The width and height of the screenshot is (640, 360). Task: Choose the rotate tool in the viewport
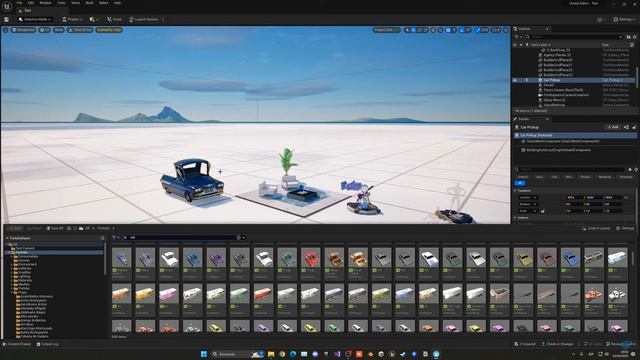tap(420, 30)
